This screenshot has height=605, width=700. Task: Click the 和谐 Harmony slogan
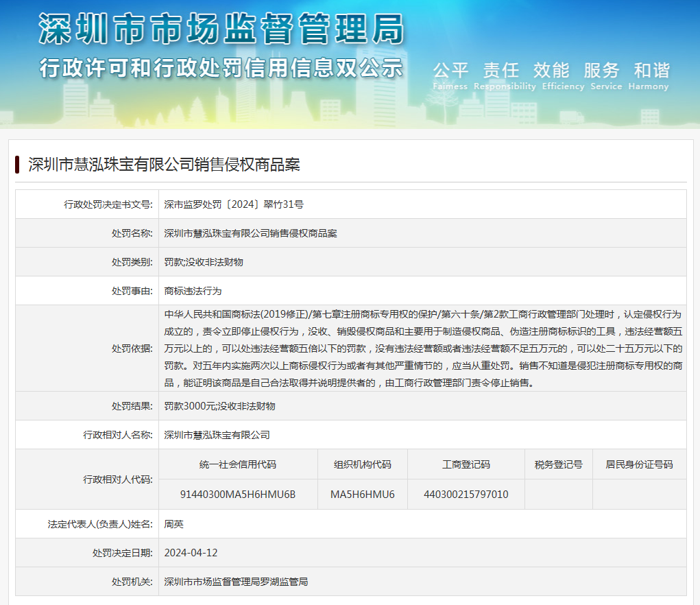(649, 76)
